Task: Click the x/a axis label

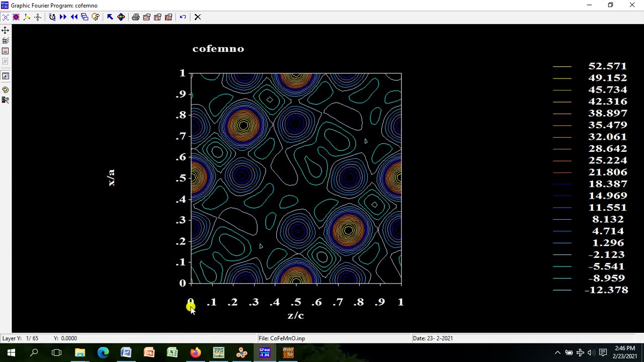Action: click(x=111, y=177)
